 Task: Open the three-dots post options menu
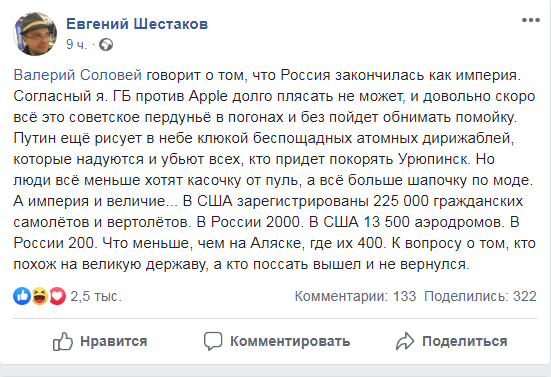tap(531, 20)
